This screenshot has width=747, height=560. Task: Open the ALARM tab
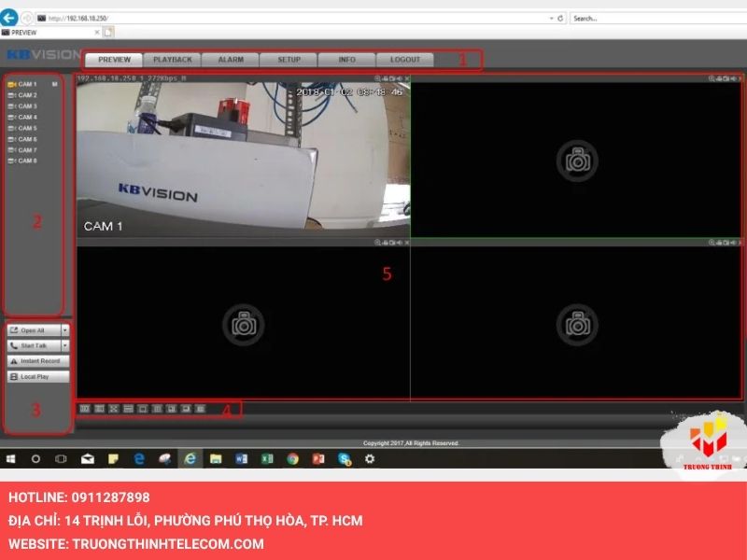coord(231,60)
